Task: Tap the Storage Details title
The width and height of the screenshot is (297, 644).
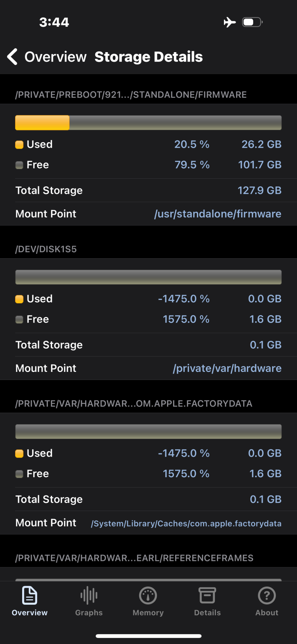Action: pos(148,57)
